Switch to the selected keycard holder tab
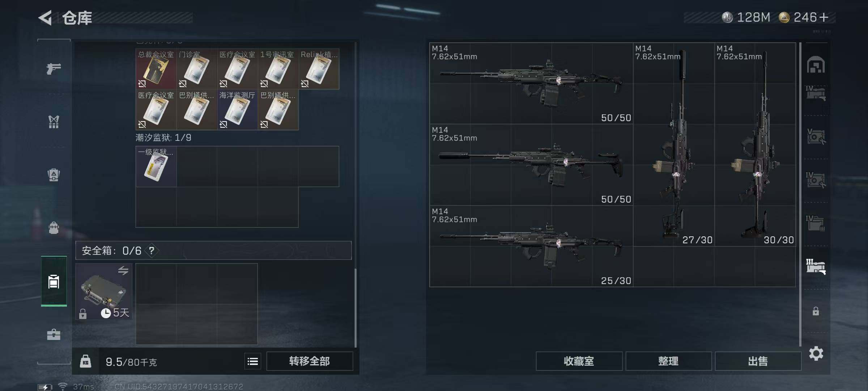868x391 pixels. click(54, 281)
